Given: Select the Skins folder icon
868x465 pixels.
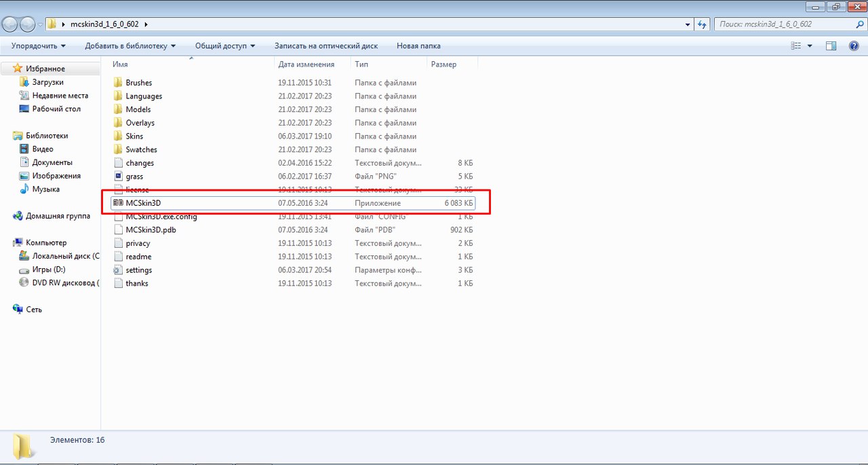Looking at the screenshot, I should coord(117,136).
